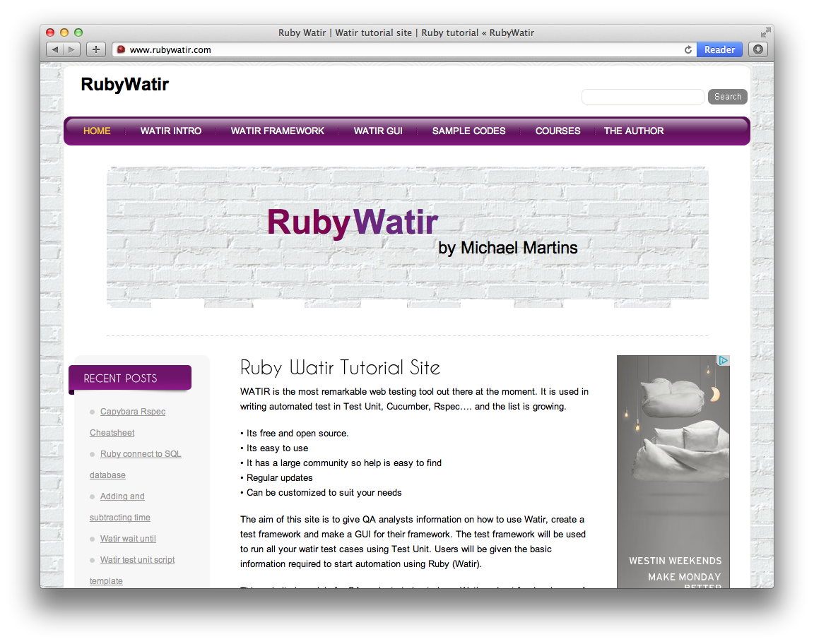Open Safari Reader view
The width and height of the screenshot is (814, 644).
tap(719, 50)
